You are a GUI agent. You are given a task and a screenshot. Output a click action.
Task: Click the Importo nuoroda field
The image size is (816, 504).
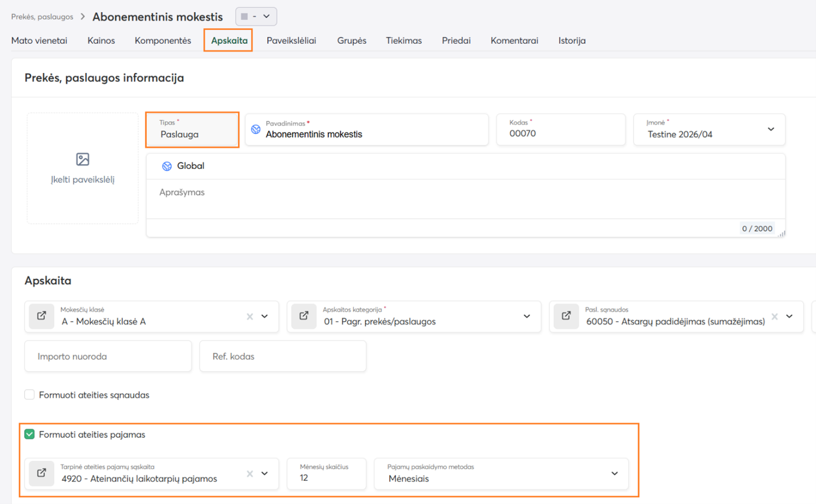pyautogui.click(x=108, y=357)
